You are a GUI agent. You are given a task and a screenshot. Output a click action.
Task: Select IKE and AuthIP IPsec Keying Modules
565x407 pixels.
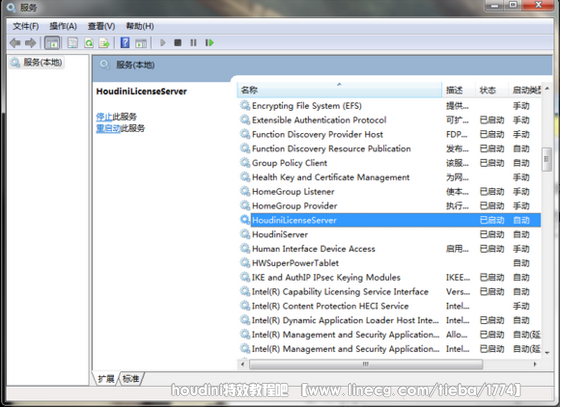pos(389,277)
